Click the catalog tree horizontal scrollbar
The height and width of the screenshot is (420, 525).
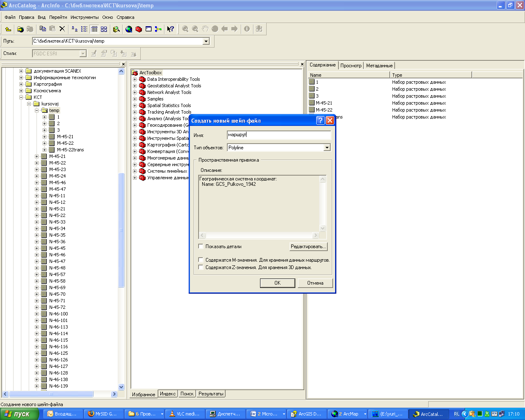51,394
